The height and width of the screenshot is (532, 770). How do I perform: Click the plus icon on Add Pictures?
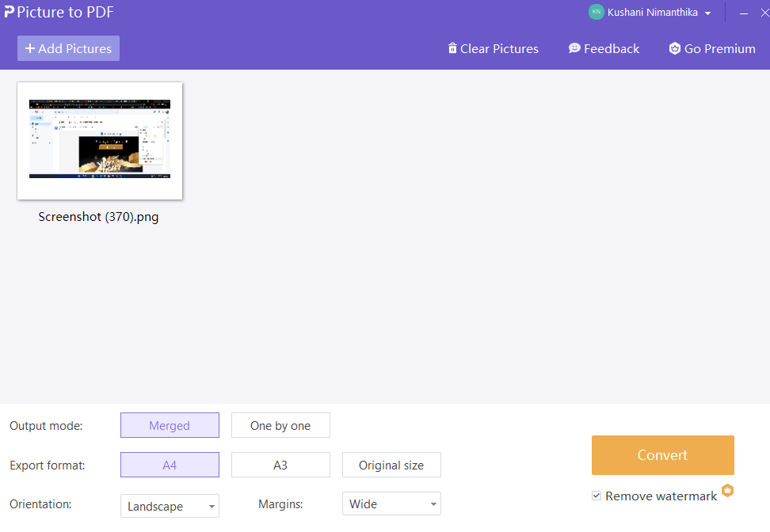(x=32, y=48)
